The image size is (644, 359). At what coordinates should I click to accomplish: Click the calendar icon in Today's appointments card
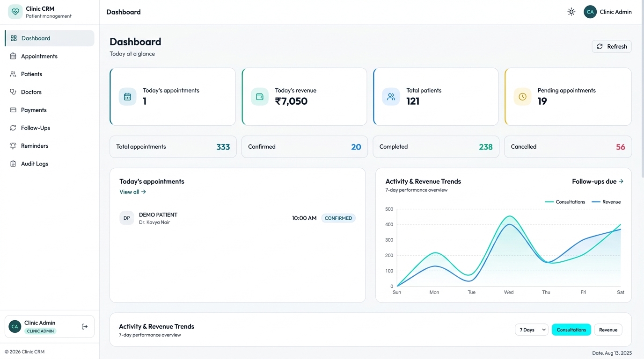pos(127,97)
